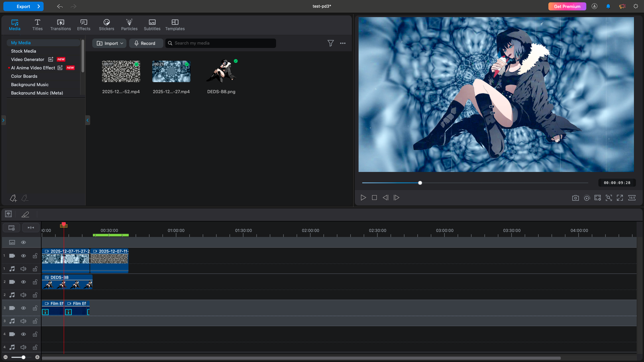The image size is (644, 362).
Task: Click the Stickers room icon
Action: pyautogui.click(x=106, y=25)
